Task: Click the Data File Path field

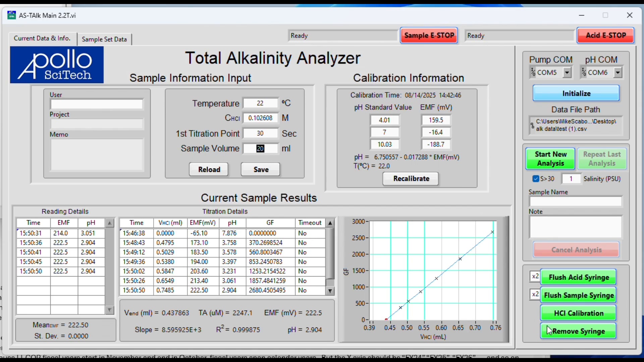Action: (576, 125)
